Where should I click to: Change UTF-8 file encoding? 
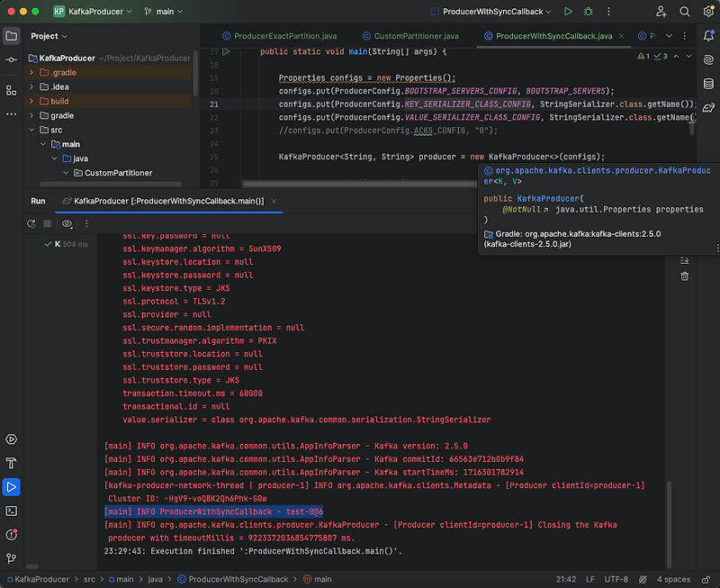pos(616,579)
